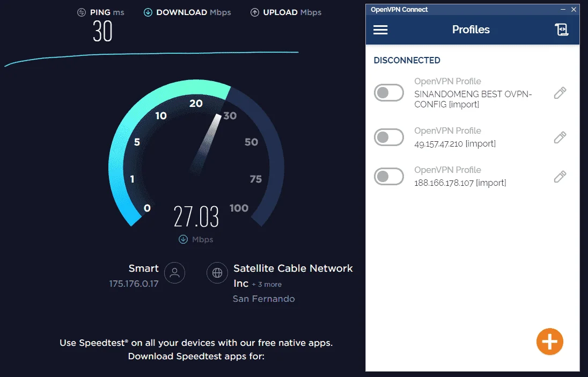Minimize the OpenVPN Connect window
This screenshot has width=588, height=377.
tap(563, 9)
